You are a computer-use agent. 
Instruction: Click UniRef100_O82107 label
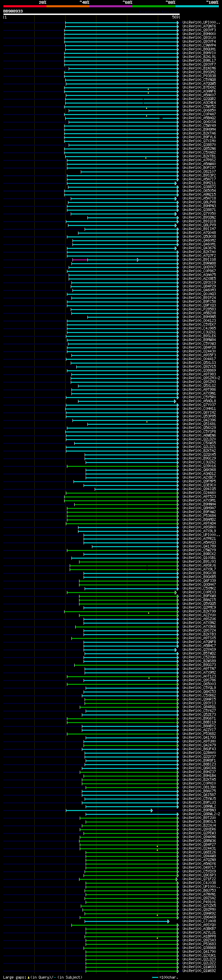[199, 172]
